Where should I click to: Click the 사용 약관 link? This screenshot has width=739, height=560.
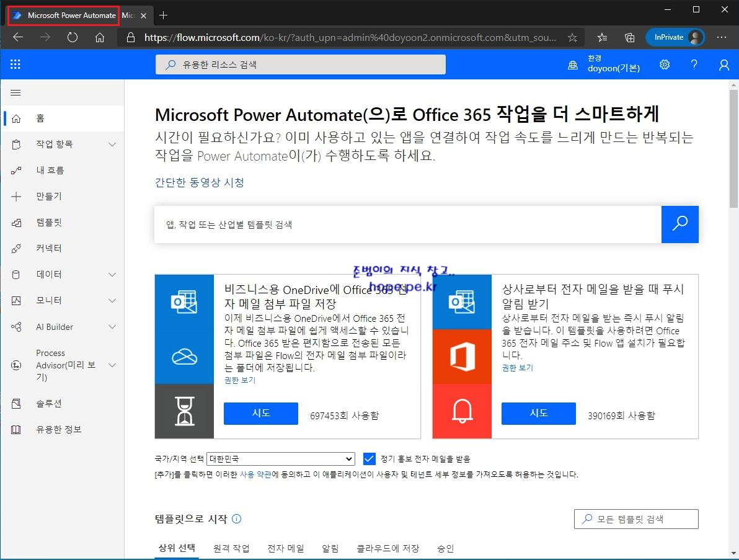point(255,474)
